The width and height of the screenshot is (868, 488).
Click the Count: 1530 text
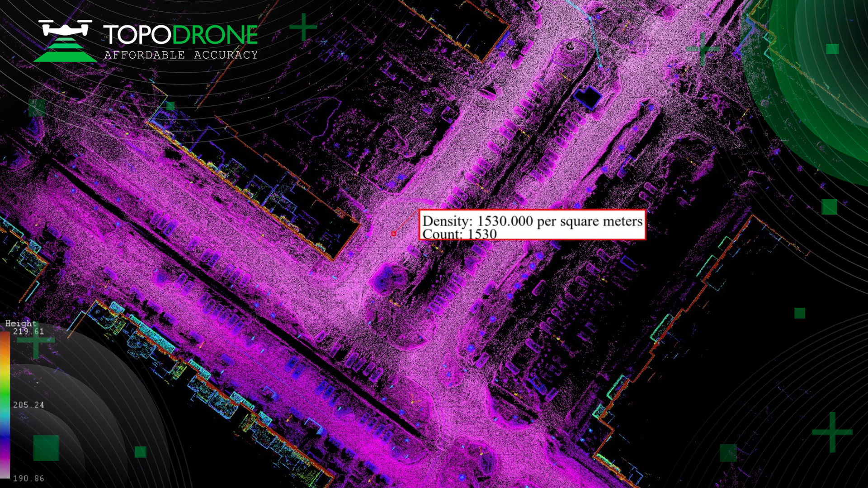tap(459, 234)
